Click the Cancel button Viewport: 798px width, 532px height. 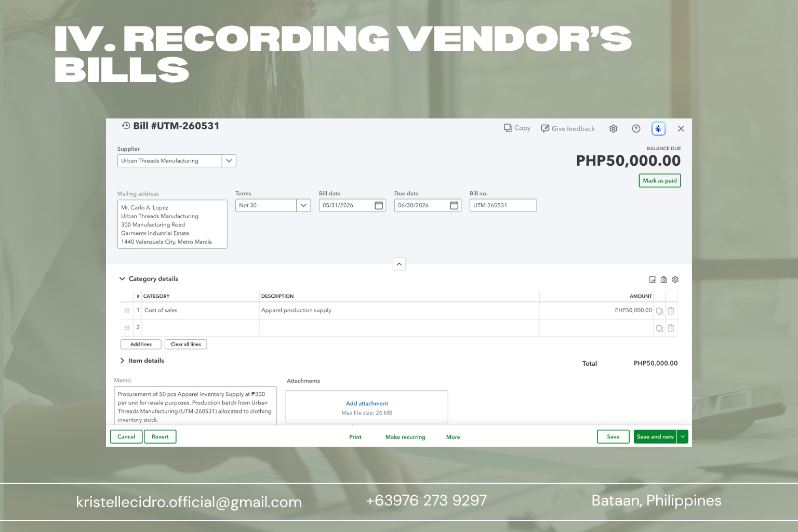126,437
